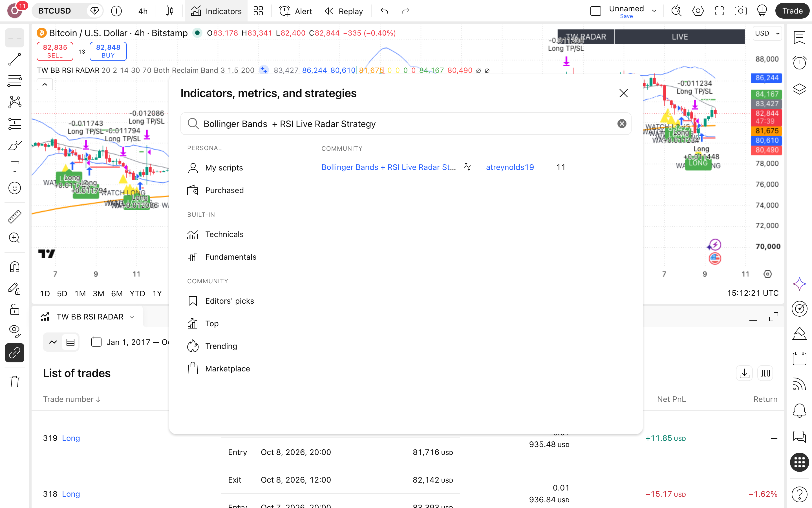The image size is (812, 508).
Task: Open the alerts clock panel
Action: [x=799, y=63]
